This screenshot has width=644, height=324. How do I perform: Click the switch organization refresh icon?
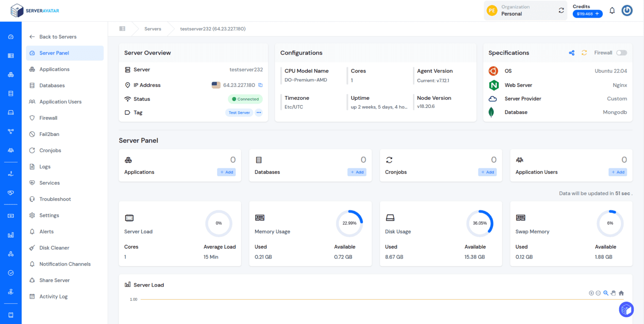pos(561,10)
